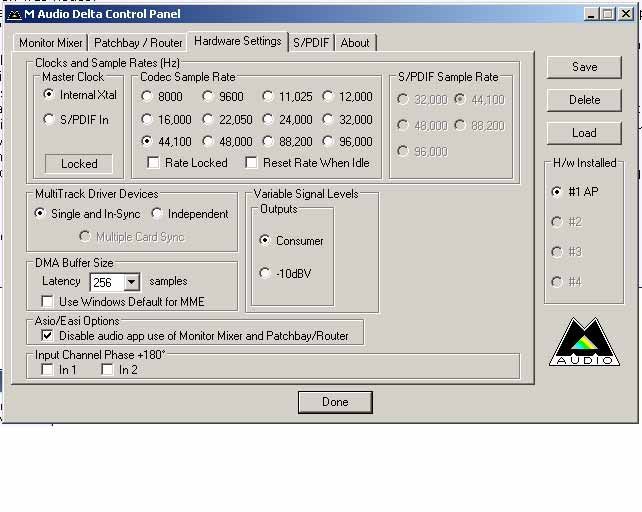Minimize the Delta Control Panel window
Screen dimensions: 642x512
(x=591, y=14)
